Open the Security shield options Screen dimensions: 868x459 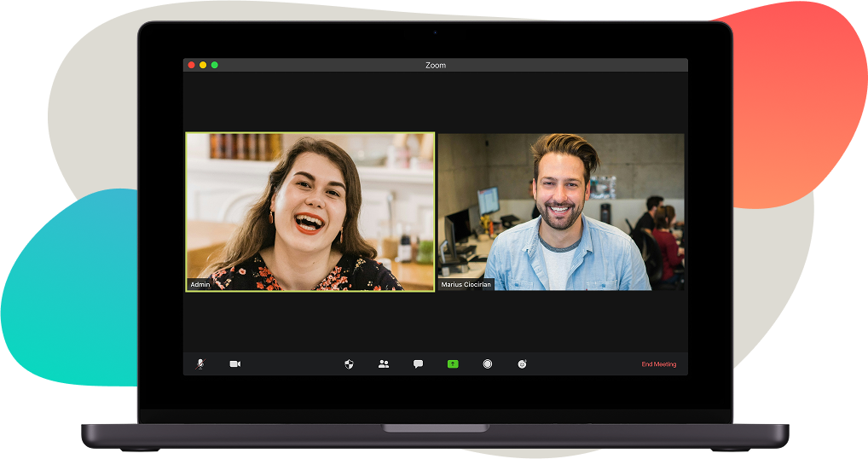click(349, 363)
